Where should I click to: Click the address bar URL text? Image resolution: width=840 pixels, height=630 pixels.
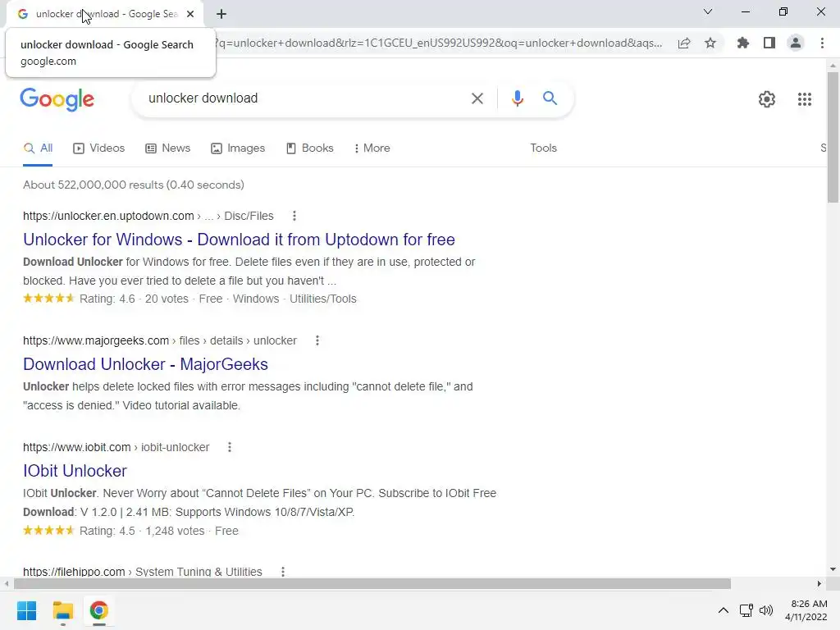coord(438,43)
